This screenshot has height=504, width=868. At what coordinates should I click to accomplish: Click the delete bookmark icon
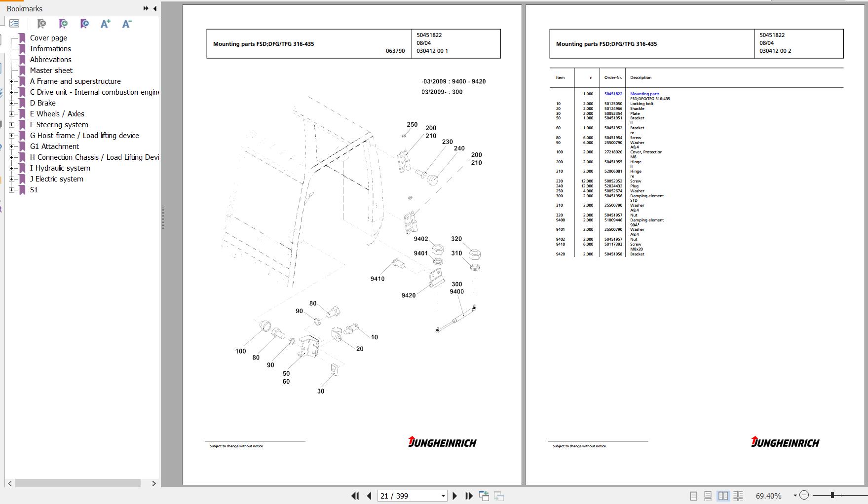41,23
